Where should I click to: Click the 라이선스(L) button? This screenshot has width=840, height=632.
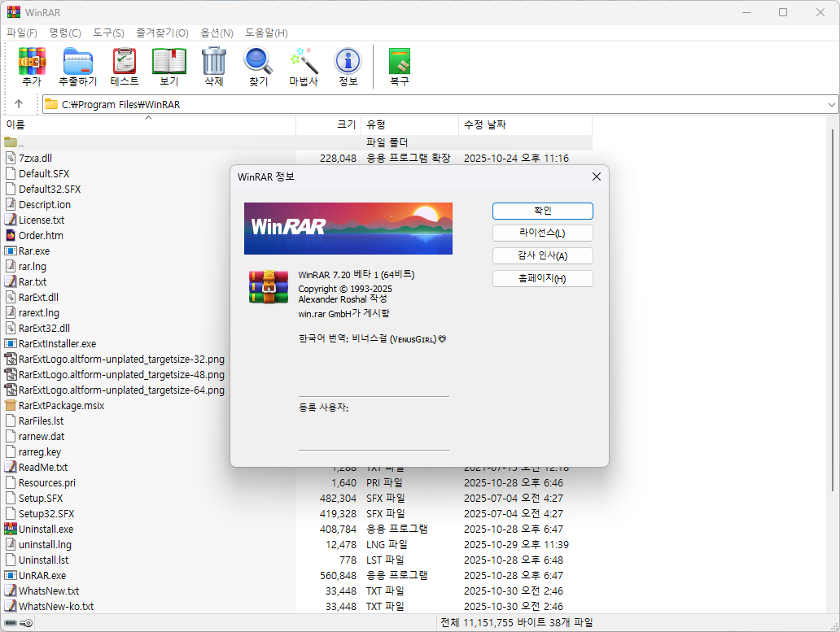click(543, 233)
